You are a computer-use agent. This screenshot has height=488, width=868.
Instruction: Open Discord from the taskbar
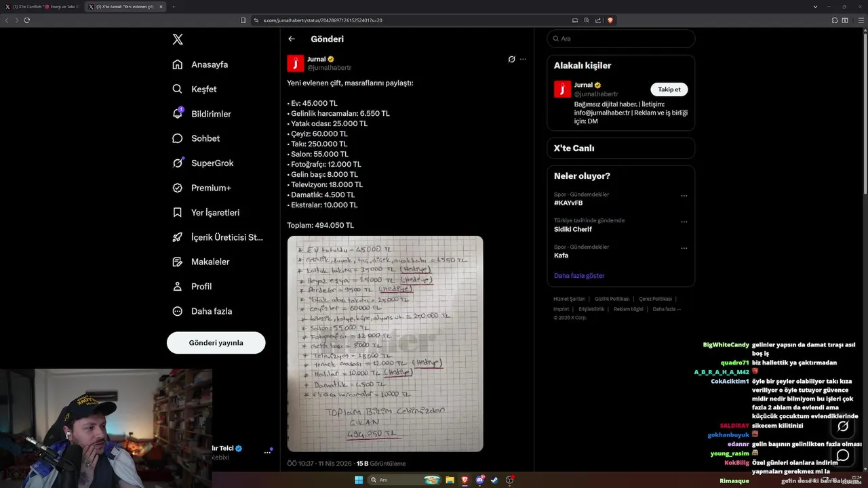click(x=480, y=480)
